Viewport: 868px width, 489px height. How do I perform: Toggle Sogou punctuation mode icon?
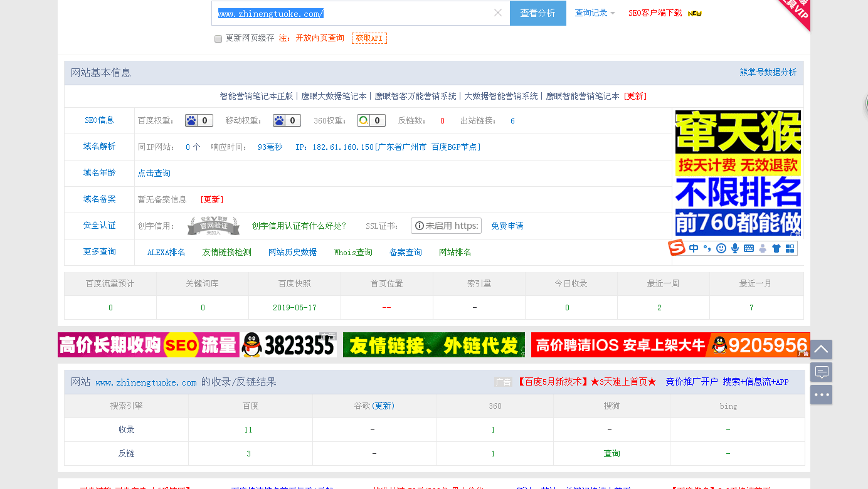(x=707, y=248)
